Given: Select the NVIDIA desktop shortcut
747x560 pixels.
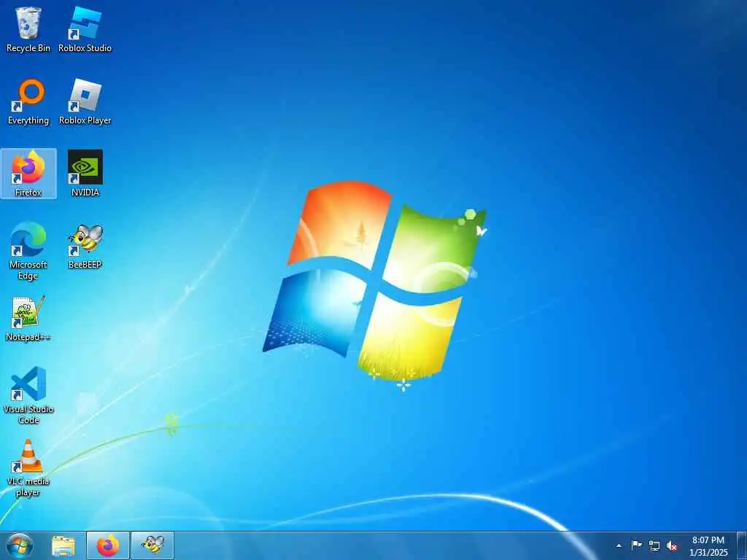Looking at the screenshot, I should (x=85, y=174).
